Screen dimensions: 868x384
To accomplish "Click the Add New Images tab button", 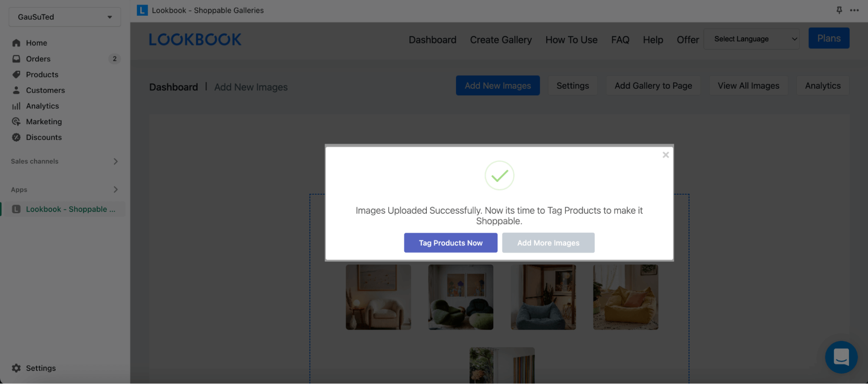I will (498, 86).
